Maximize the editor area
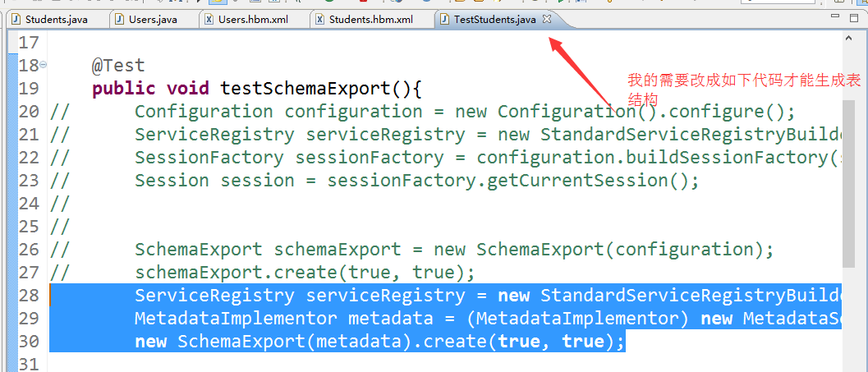 tap(853, 18)
